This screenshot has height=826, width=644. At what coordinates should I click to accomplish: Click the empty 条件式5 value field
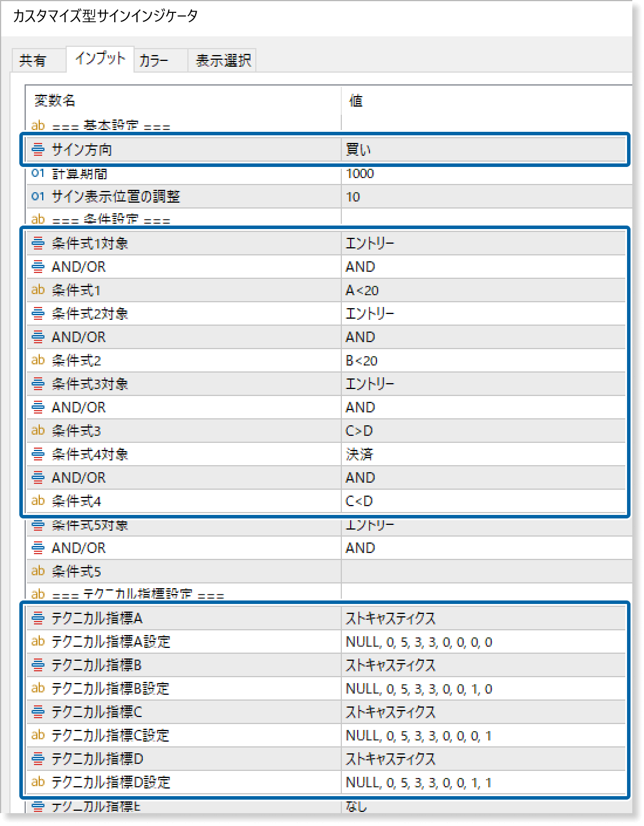pos(486,571)
